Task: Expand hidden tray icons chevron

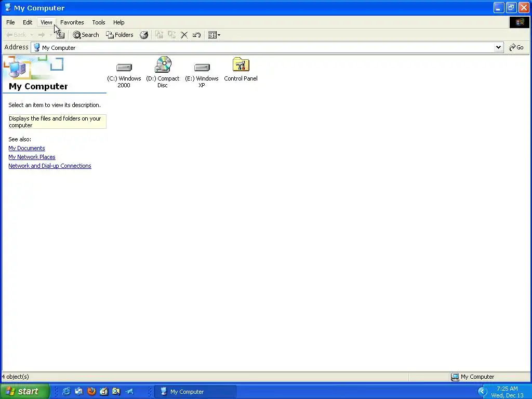Action: pyautogui.click(x=482, y=392)
